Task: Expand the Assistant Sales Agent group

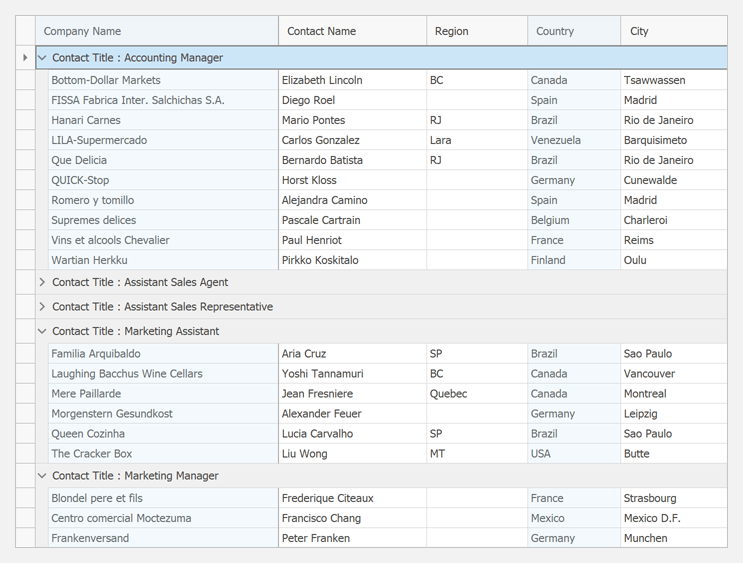Action: coord(42,282)
